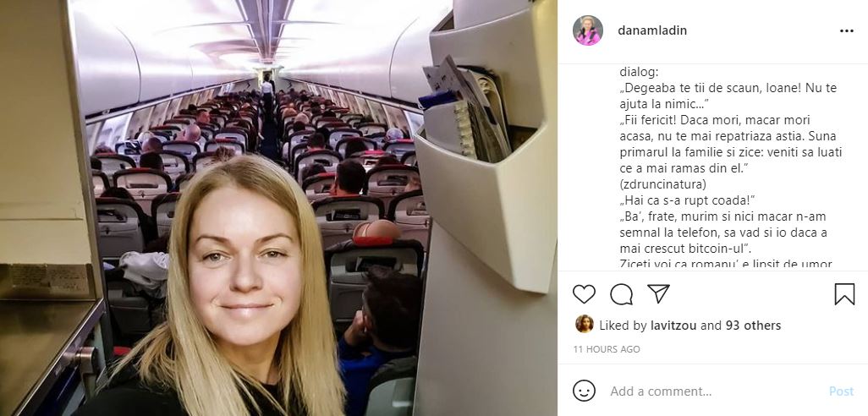
Task: Open the three-dots more options menu
Action: pos(846,31)
